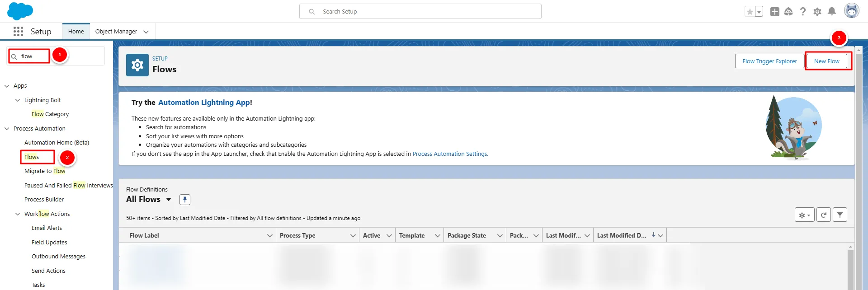Open Email Alerts under Workflow Actions

click(47, 228)
